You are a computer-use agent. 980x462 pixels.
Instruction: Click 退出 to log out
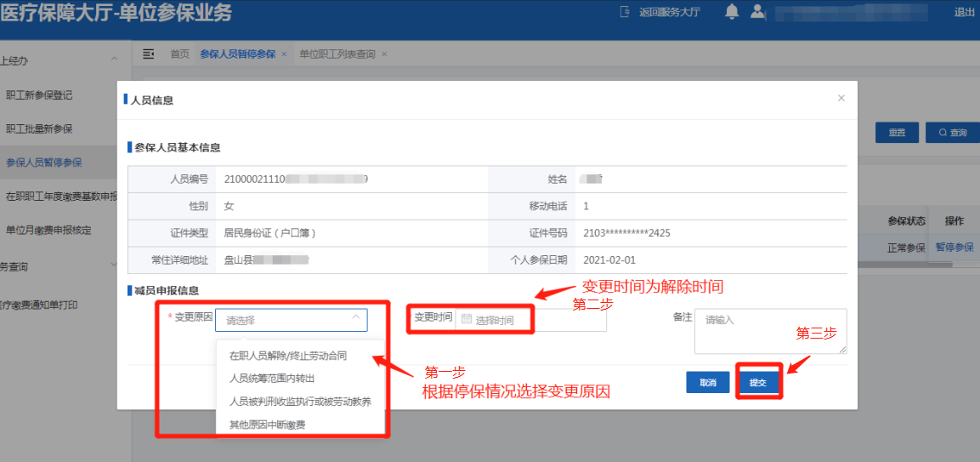(x=963, y=12)
